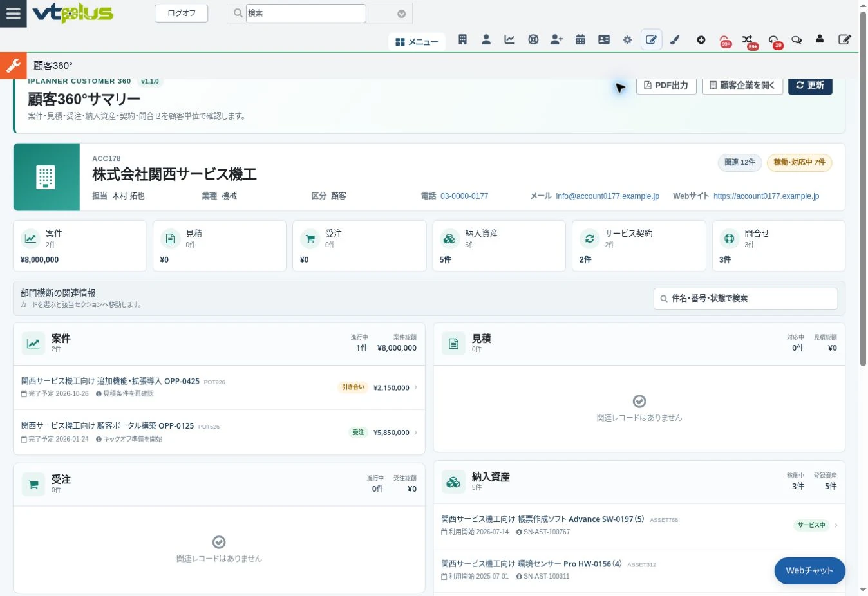
Task: Click the shuffle arrows icon with 99+ badge
Action: 748,40
